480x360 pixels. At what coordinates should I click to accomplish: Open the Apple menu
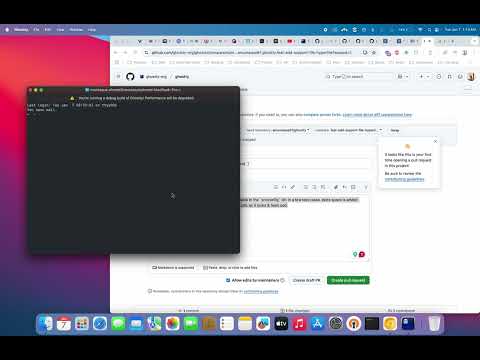(7, 30)
